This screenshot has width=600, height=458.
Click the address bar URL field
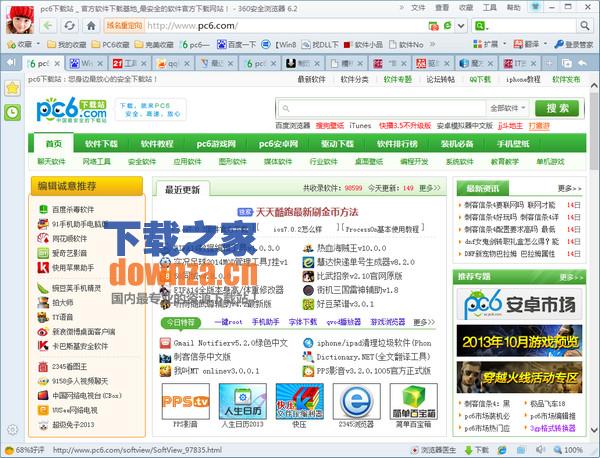click(285, 26)
